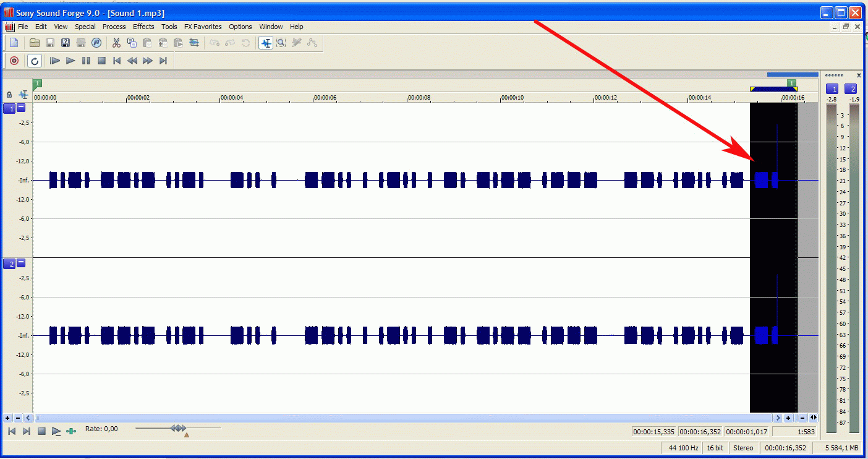Open an audio file with folder icon
Image resolution: width=868 pixels, height=459 pixels.
(35, 43)
